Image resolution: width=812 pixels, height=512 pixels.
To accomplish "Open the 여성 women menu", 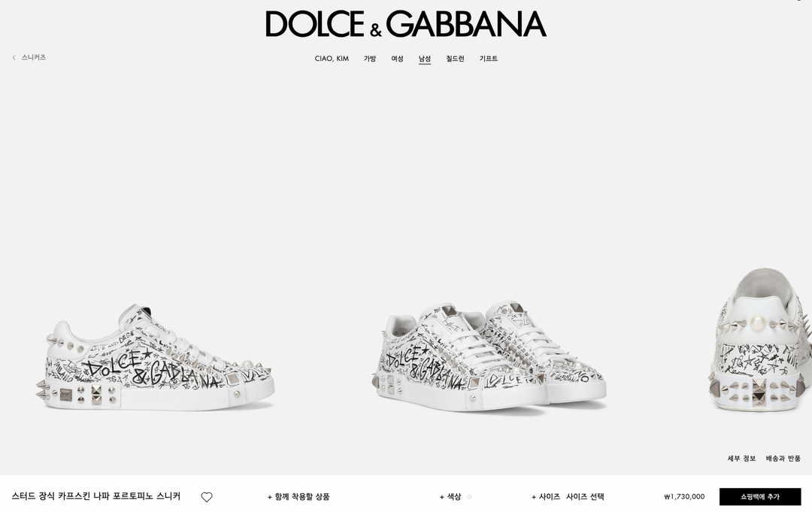I will click(x=397, y=59).
